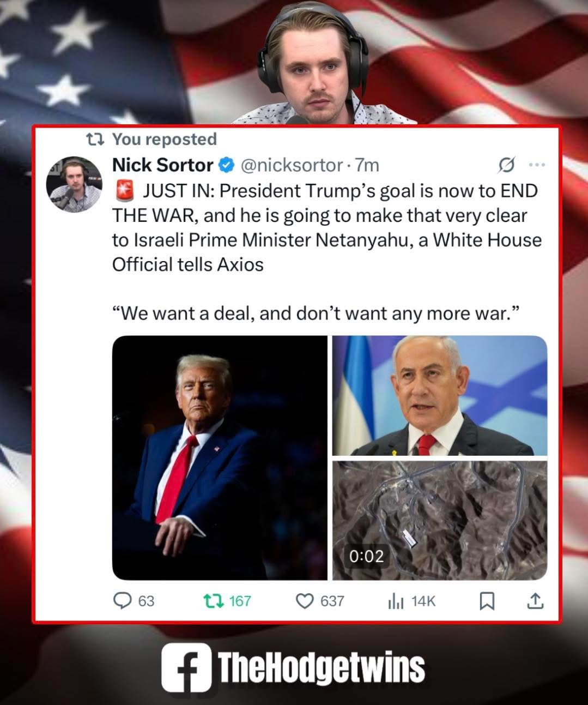Play the satellite video clip
This screenshot has width=588, height=705.
[440, 520]
